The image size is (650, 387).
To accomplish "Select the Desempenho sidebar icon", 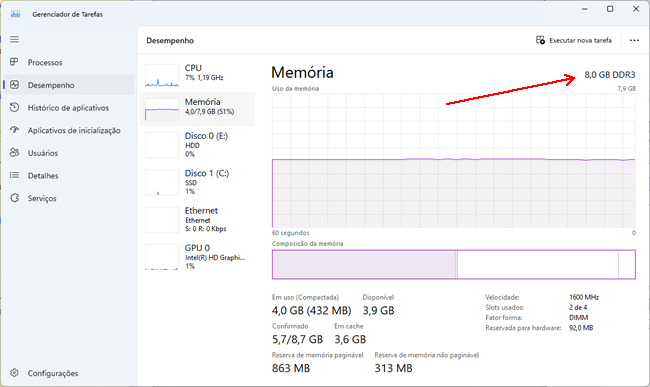I will pyautogui.click(x=15, y=85).
